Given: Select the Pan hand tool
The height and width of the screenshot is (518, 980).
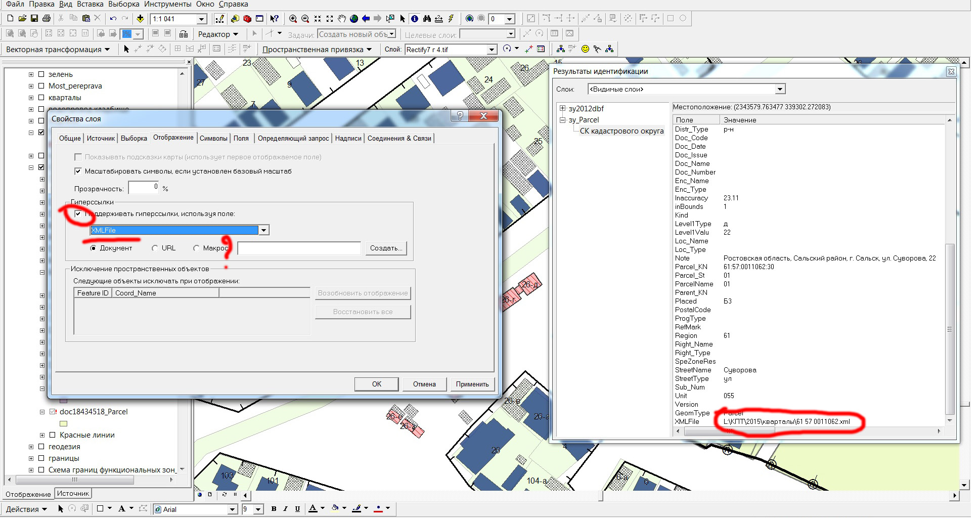Looking at the screenshot, I should [342, 19].
